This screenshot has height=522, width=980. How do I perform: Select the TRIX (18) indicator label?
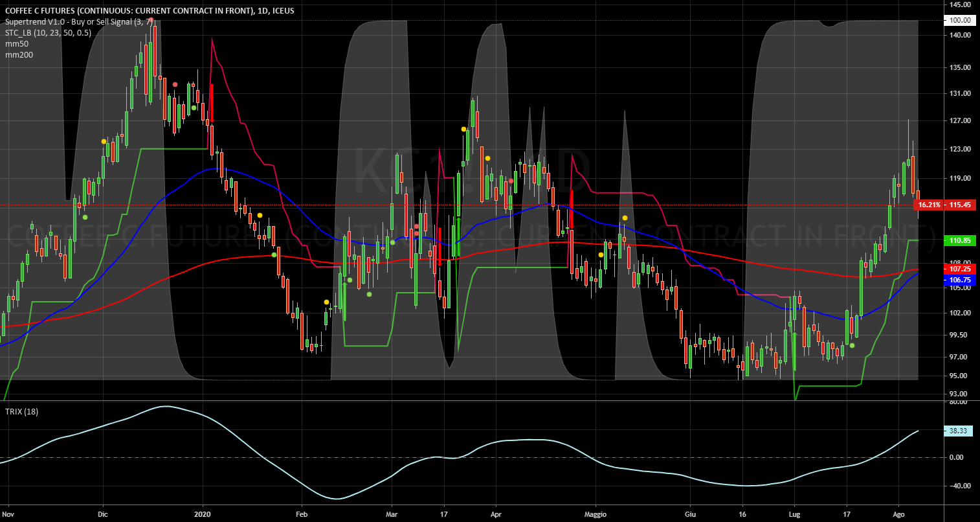click(21, 411)
